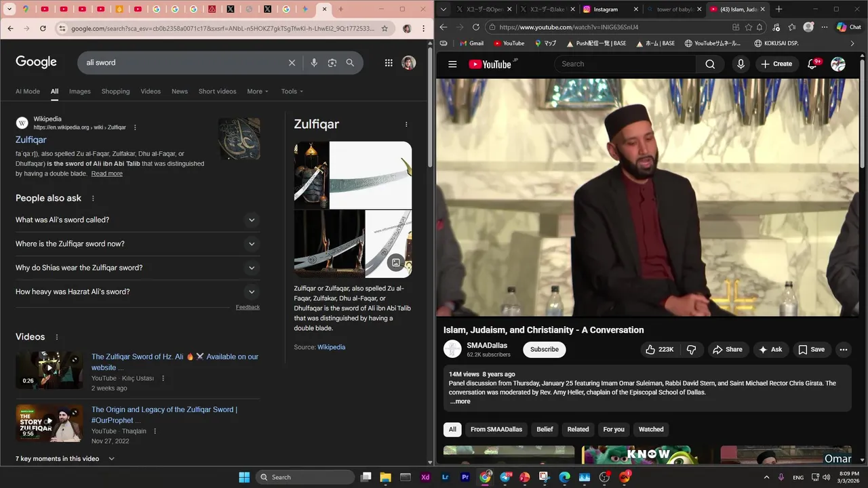Switch to Google Videos tab

(151, 91)
